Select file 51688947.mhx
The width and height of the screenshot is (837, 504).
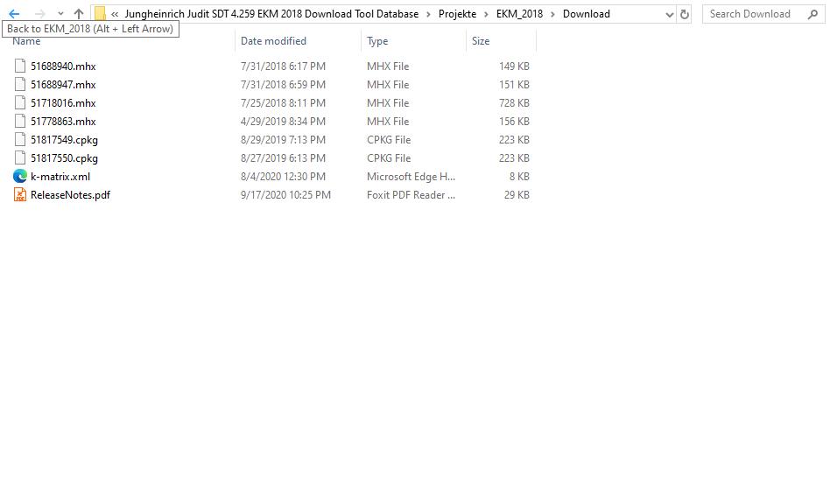[63, 84]
